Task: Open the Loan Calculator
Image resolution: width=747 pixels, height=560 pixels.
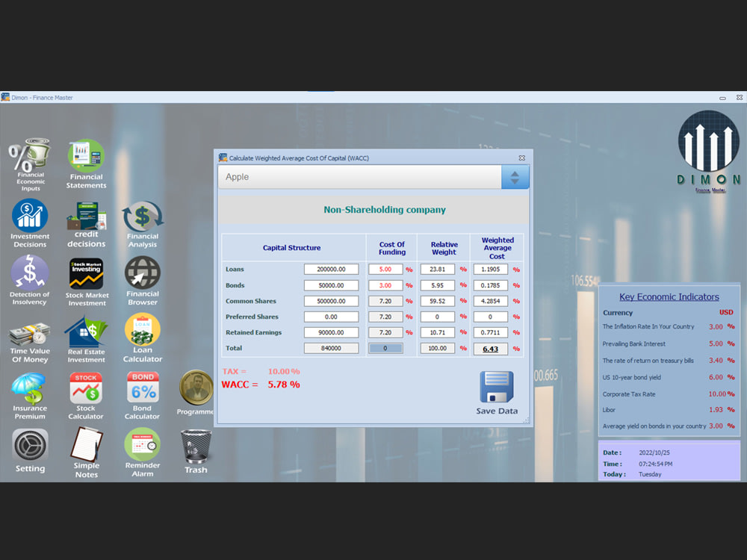Action: 143,337
